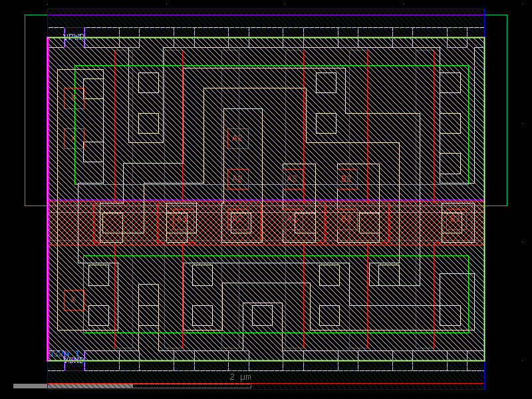Screen dimensions: 532x399
Task: Select the VPWR power rail label
Action: [73, 35]
